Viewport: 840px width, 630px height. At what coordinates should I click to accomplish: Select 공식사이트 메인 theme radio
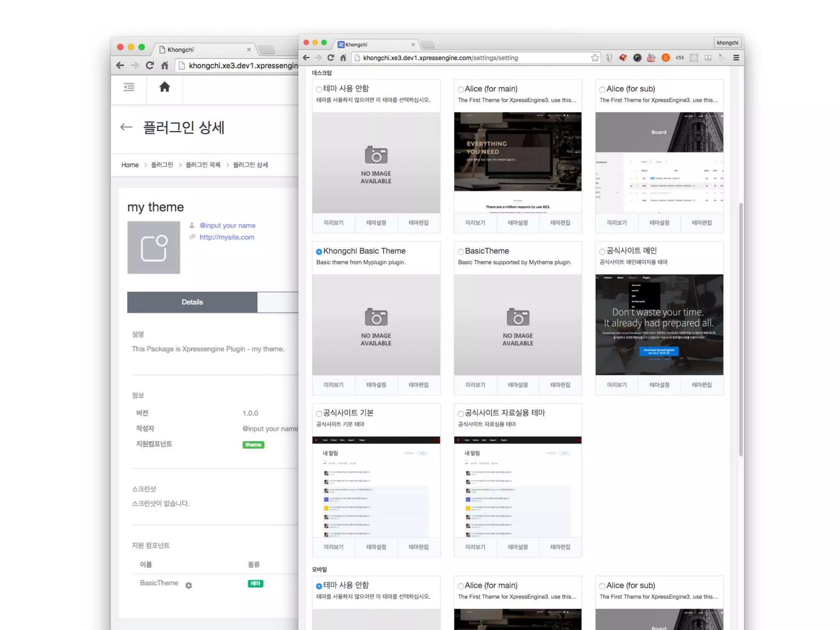[602, 251]
